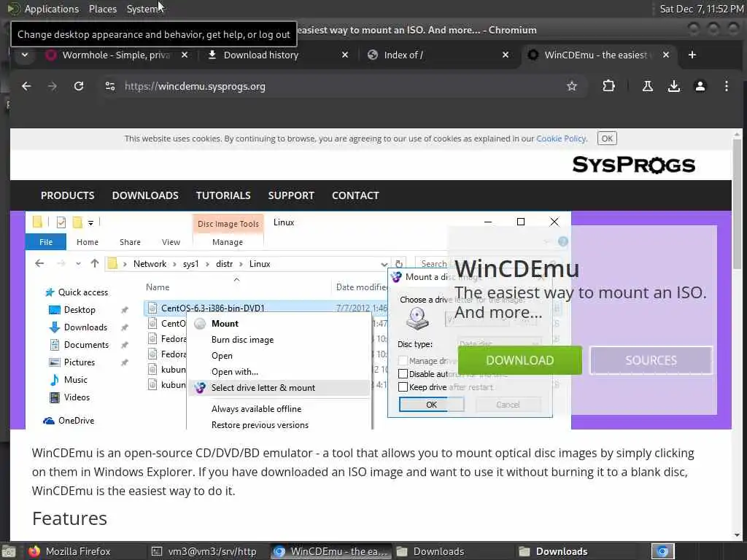Click the date and time clock
The width and height of the screenshot is (747, 560).
pyautogui.click(x=702, y=9)
